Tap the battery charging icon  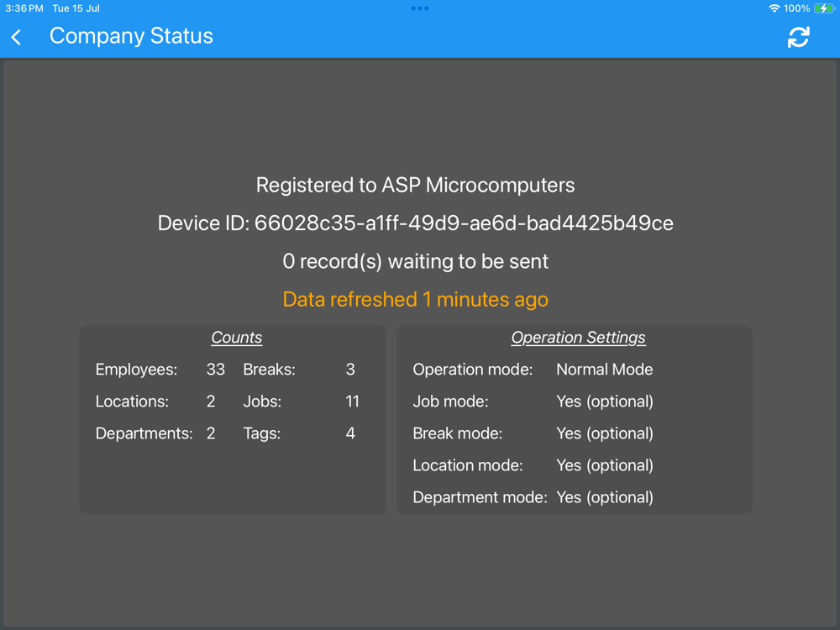click(824, 8)
